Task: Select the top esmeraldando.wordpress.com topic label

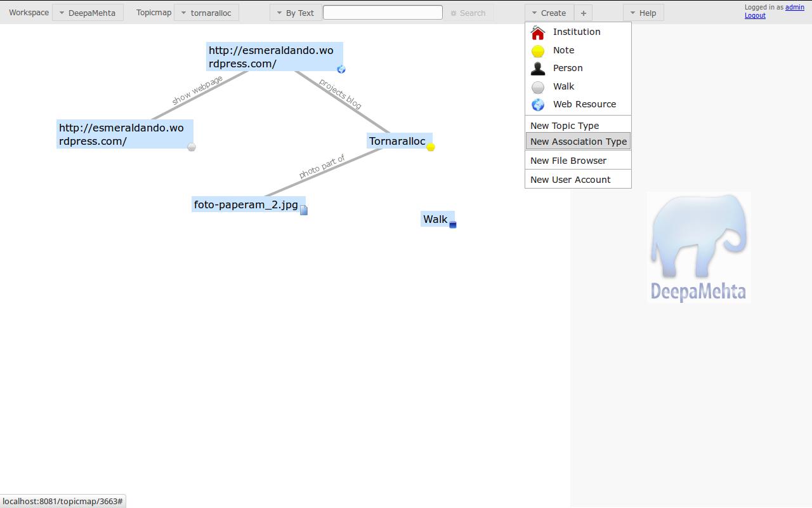Action: pyautogui.click(x=275, y=57)
